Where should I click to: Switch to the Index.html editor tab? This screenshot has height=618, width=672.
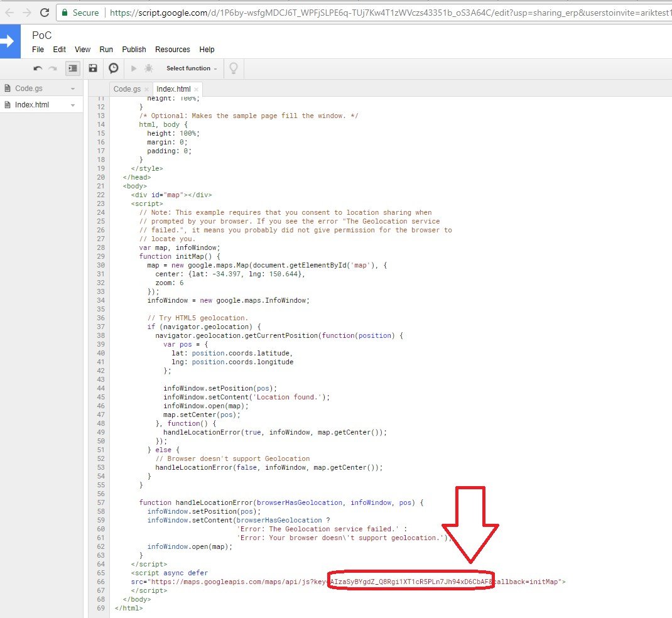click(173, 89)
